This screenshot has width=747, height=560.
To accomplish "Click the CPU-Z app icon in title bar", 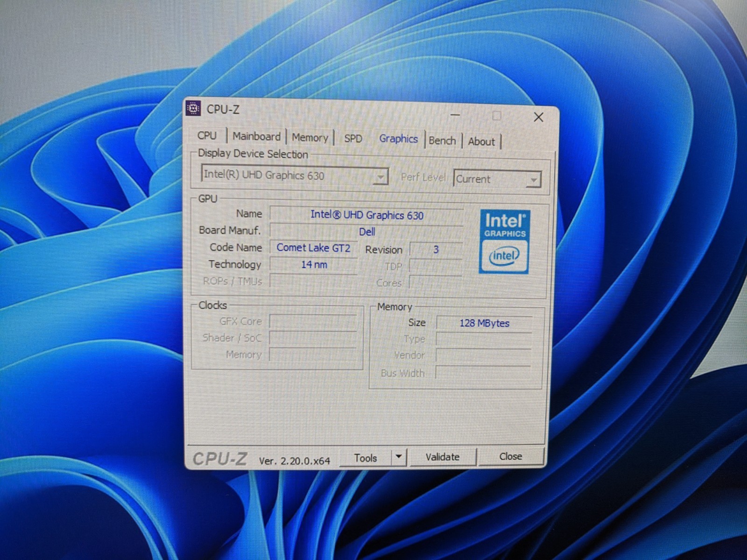I will click(x=193, y=108).
